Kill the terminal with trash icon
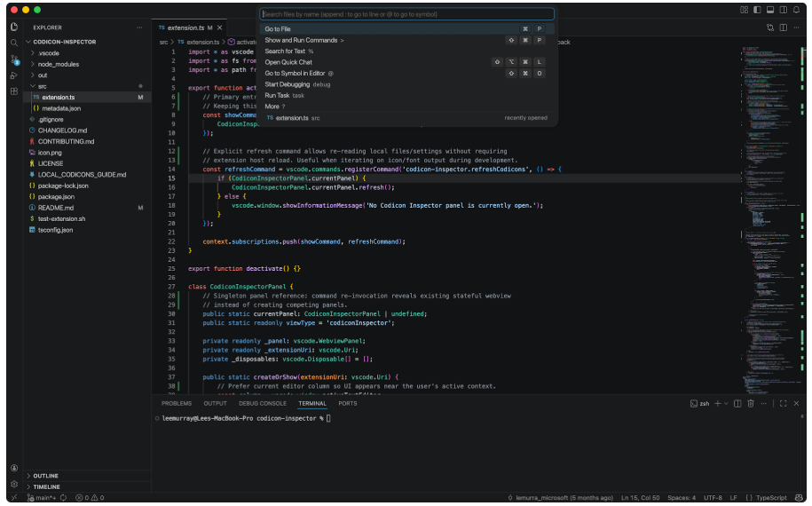Screen dimensions: 812x506 pyautogui.click(x=751, y=403)
